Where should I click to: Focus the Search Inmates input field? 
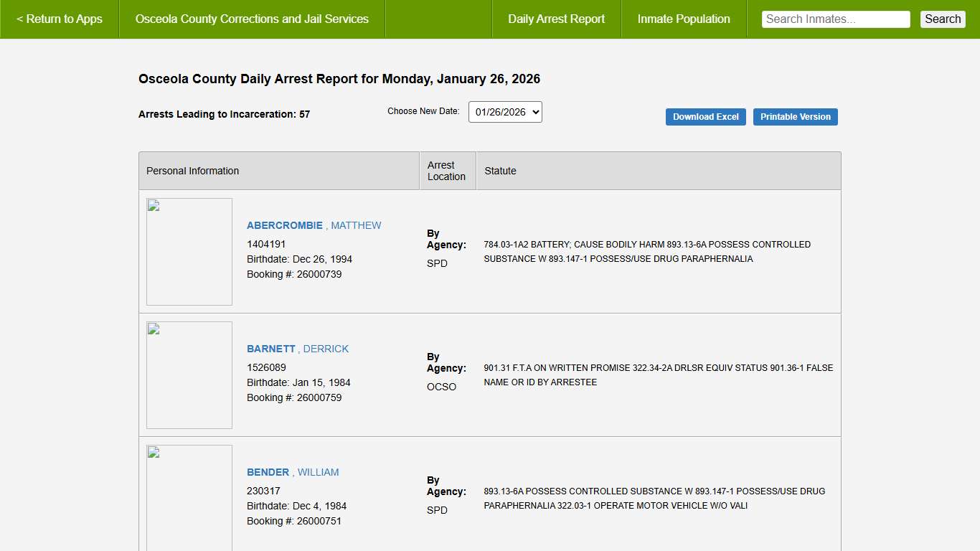pyautogui.click(x=835, y=19)
